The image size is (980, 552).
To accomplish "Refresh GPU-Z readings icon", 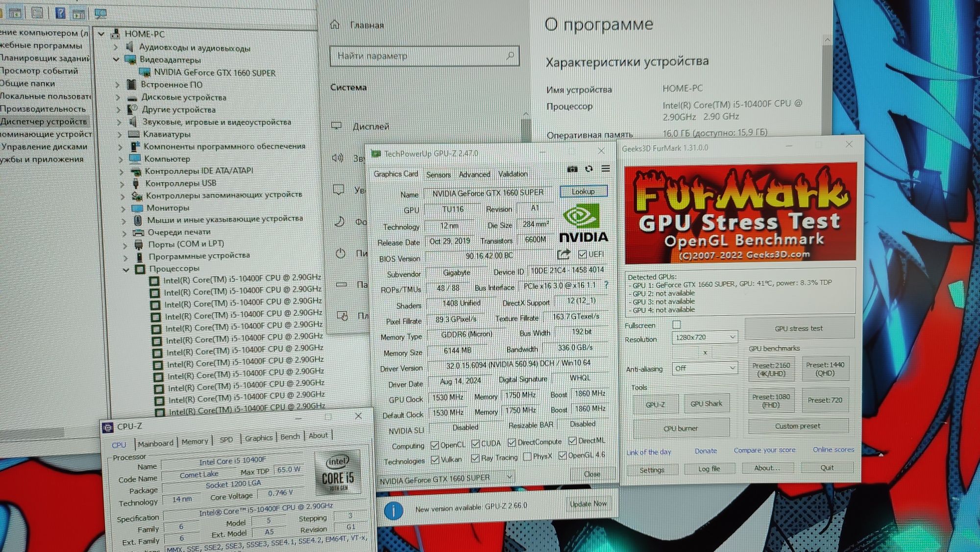I will tap(589, 169).
